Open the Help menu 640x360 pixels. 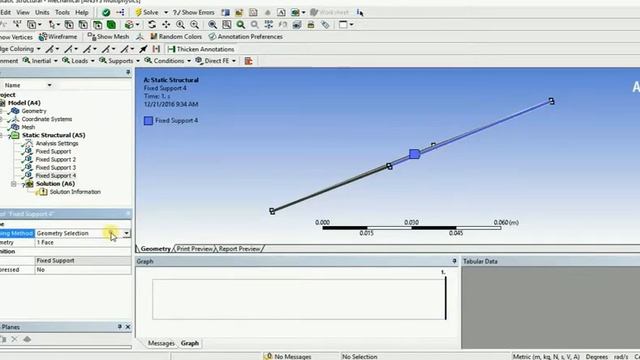pos(82,13)
